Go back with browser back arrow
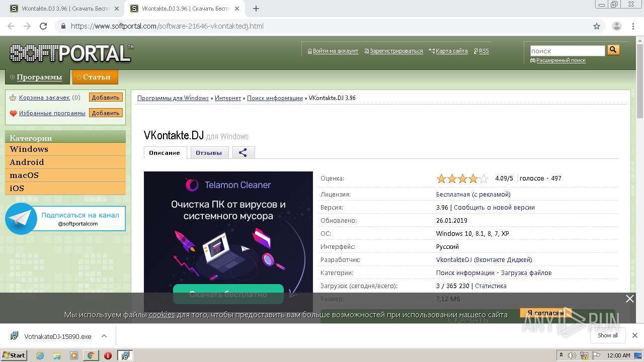Viewport: 644px width, 362px height. pyautogui.click(x=11, y=26)
